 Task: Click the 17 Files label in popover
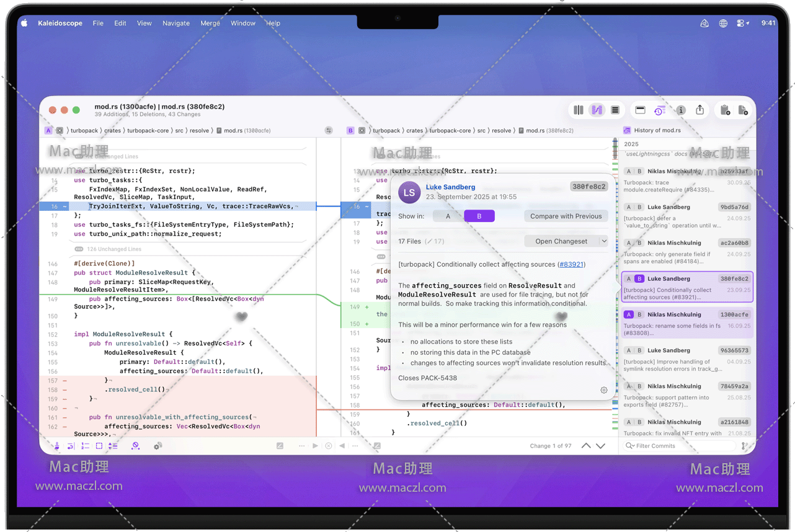point(409,241)
